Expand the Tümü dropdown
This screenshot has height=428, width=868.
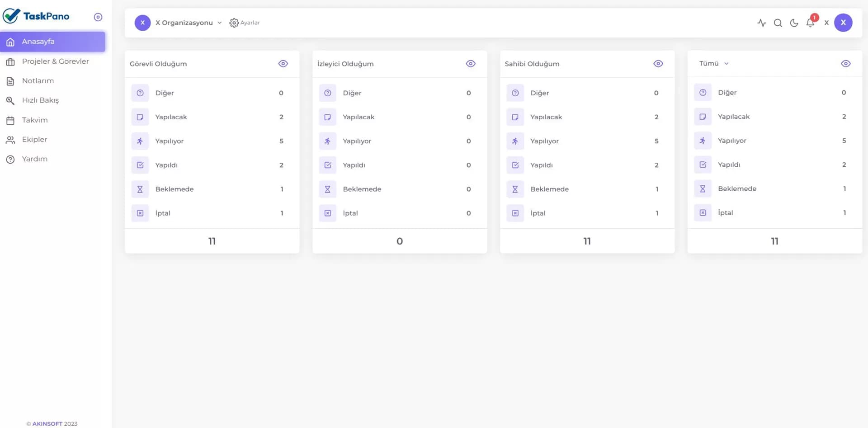(x=714, y=64)
